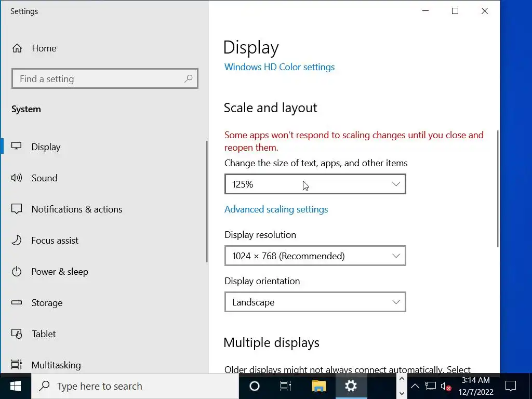Open File Explorer from the taskbar
This screenshot has height=399, width=532.
[318, 386]
